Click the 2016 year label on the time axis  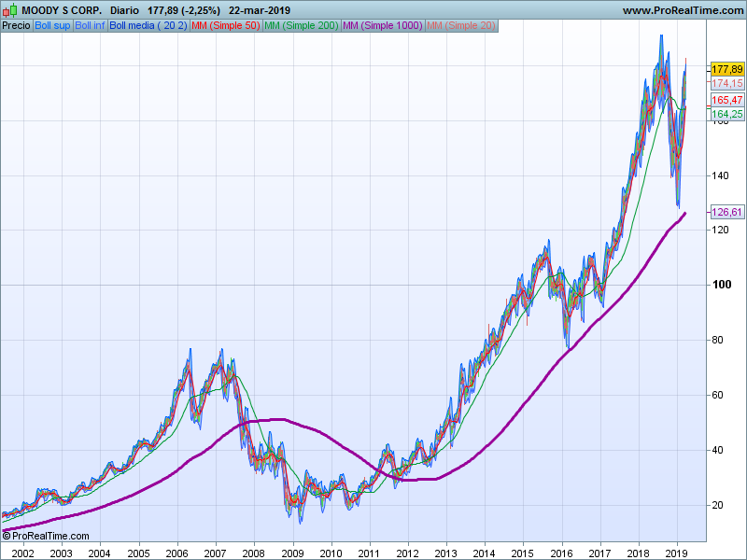pos(562,553)
